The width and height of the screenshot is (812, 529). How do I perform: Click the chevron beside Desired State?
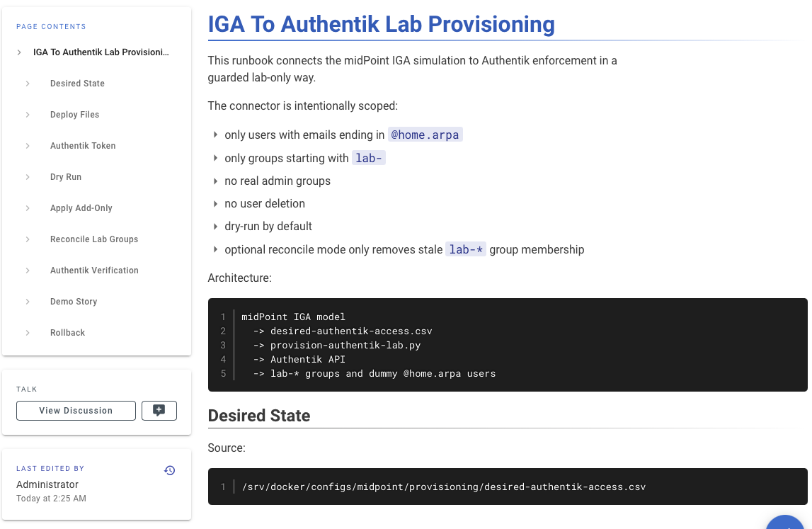pyautogui.click(x=28, y=84)
